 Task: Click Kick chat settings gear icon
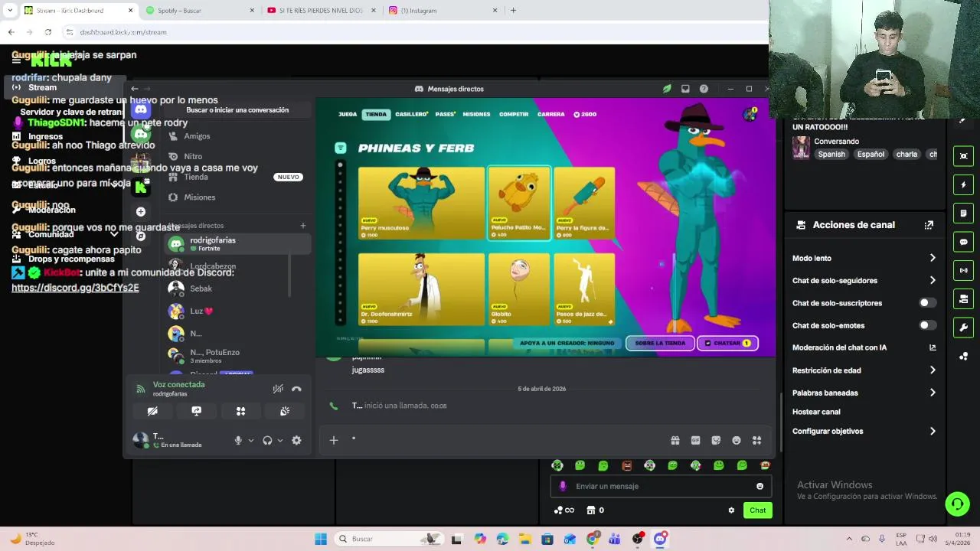pos(731,510)
